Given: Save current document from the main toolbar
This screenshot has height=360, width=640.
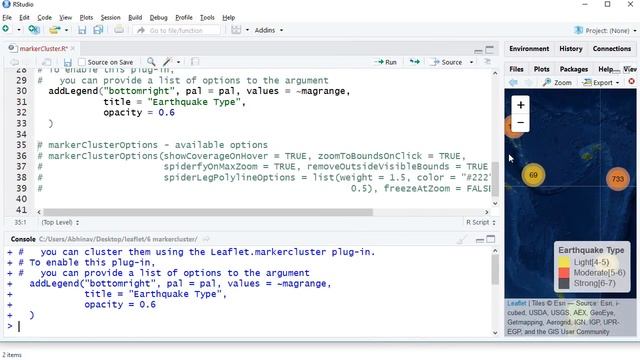Looking at the screenshot, I should click(x=82, y=30).
